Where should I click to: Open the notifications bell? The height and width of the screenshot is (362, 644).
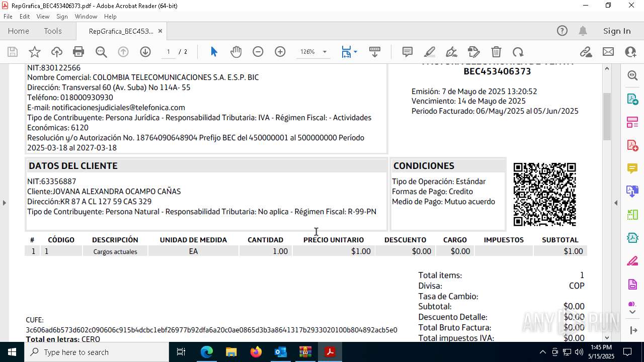(583, 31)
